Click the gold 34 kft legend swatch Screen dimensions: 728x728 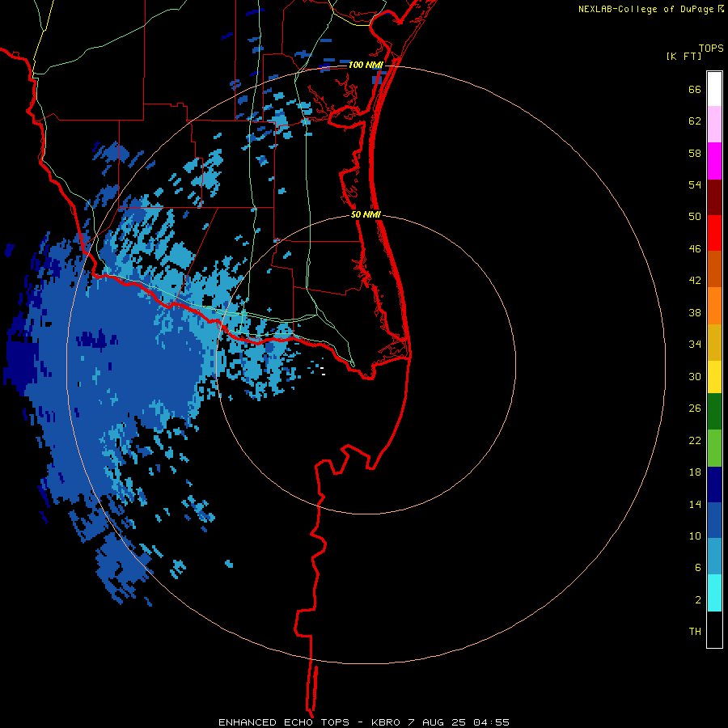tap(714, 343)
